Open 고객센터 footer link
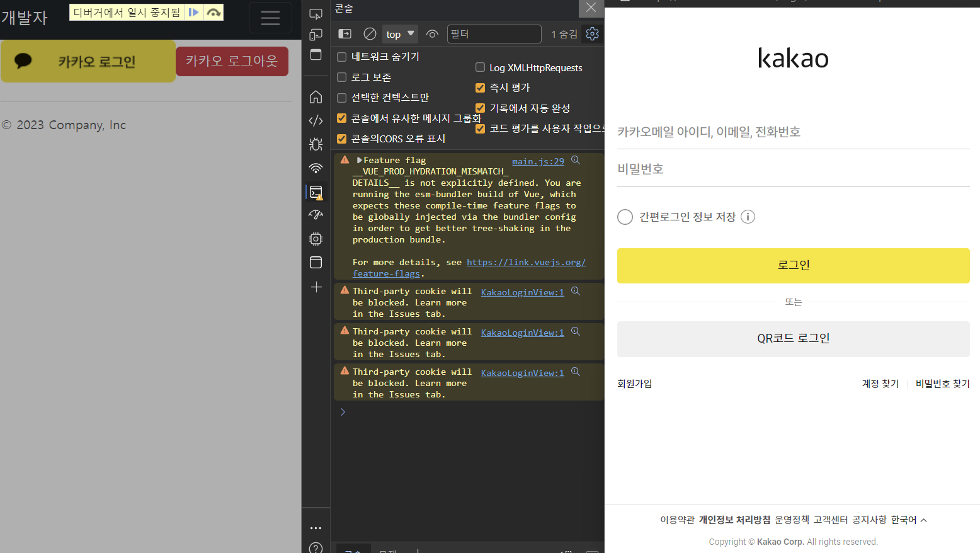Image resolution: width=980 pixels, height=553 pixels. pyautogui.click(x=830, y=520)
